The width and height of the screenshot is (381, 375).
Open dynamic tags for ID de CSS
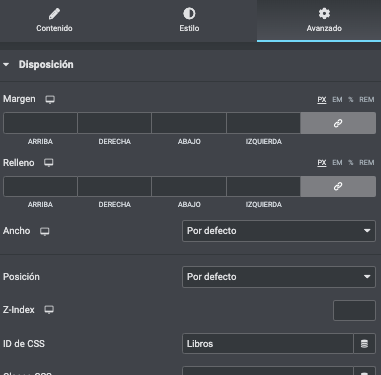tap(364, 344)
